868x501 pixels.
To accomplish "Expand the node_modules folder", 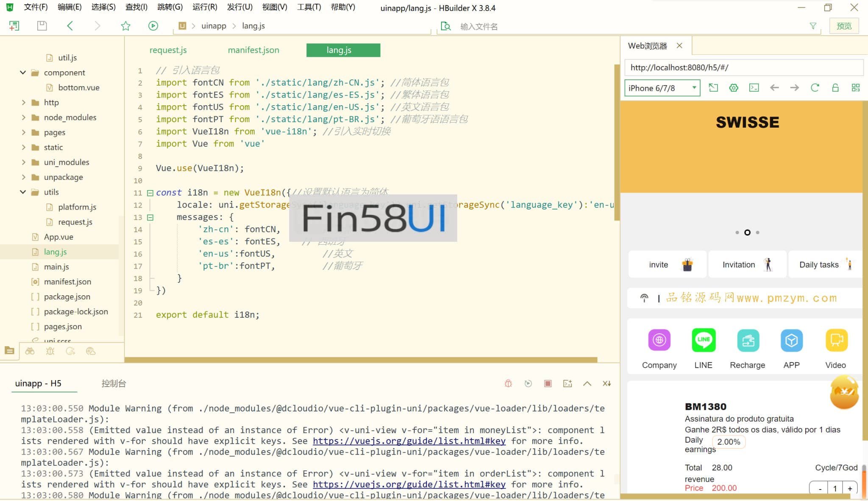I will coord(24,118).
